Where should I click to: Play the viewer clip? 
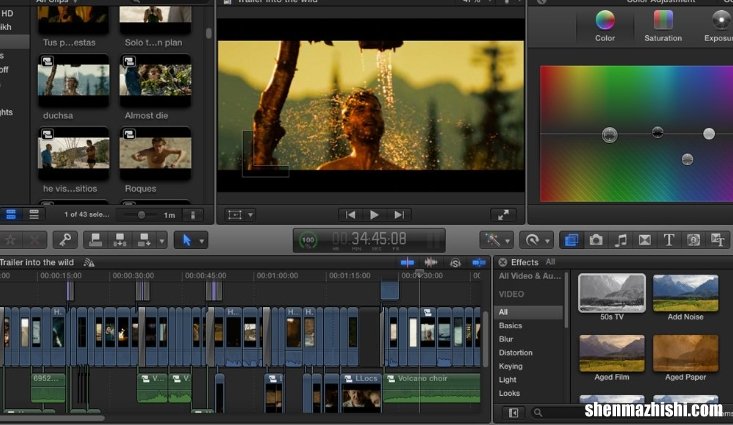[374, 215]
